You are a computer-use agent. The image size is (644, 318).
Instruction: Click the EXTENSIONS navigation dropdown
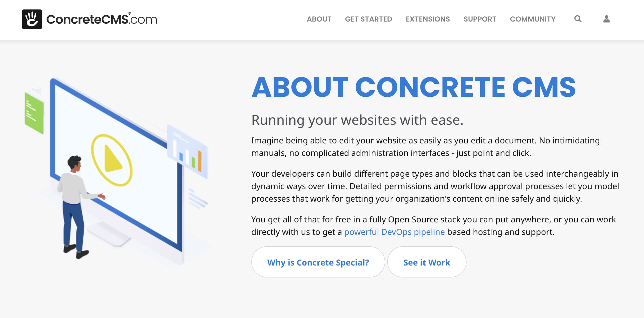pyautogui.click(x=427, y=19)
